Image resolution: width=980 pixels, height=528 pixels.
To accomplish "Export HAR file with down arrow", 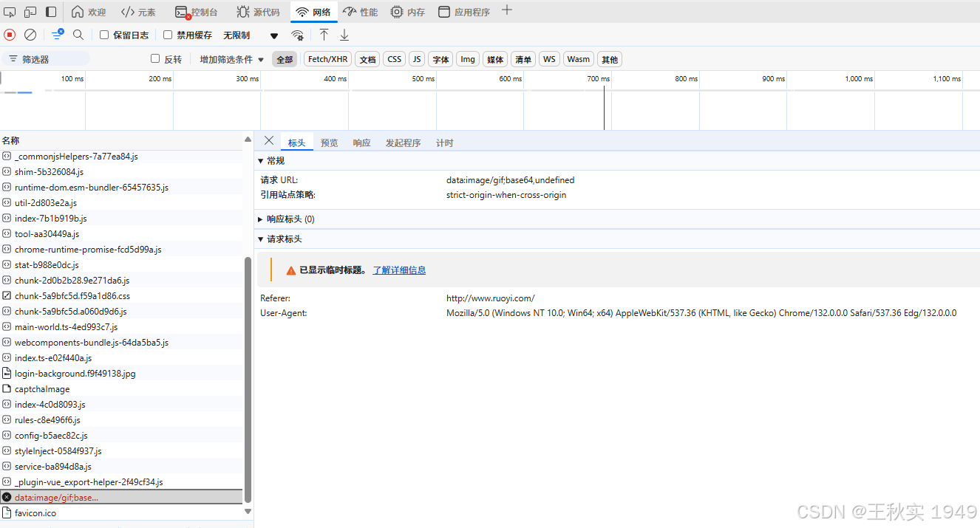I will point(344,35).
